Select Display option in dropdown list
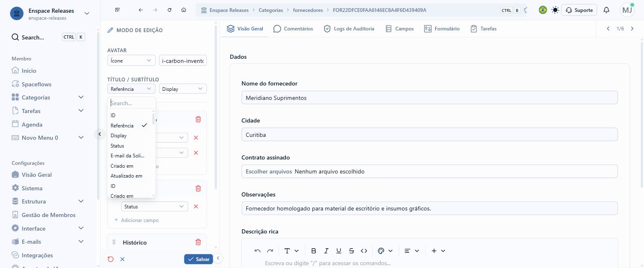This screenshot has width=644, height=268. 129,136
